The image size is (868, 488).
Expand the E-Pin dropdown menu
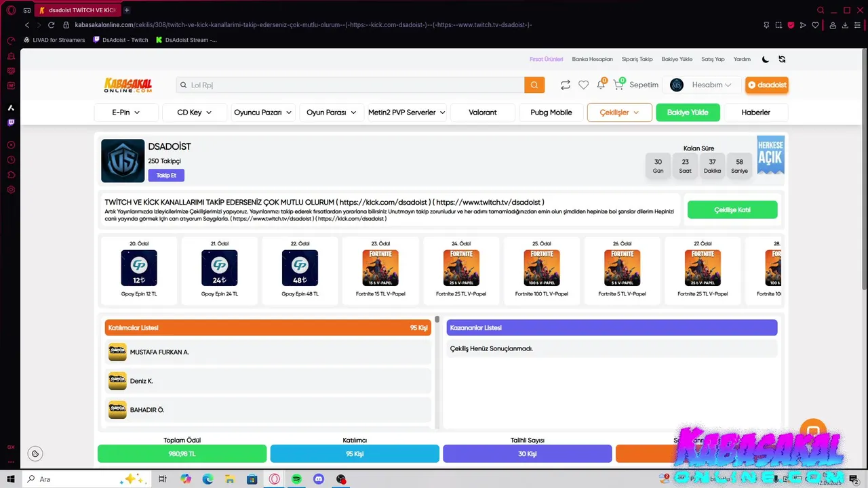[126, 113]
